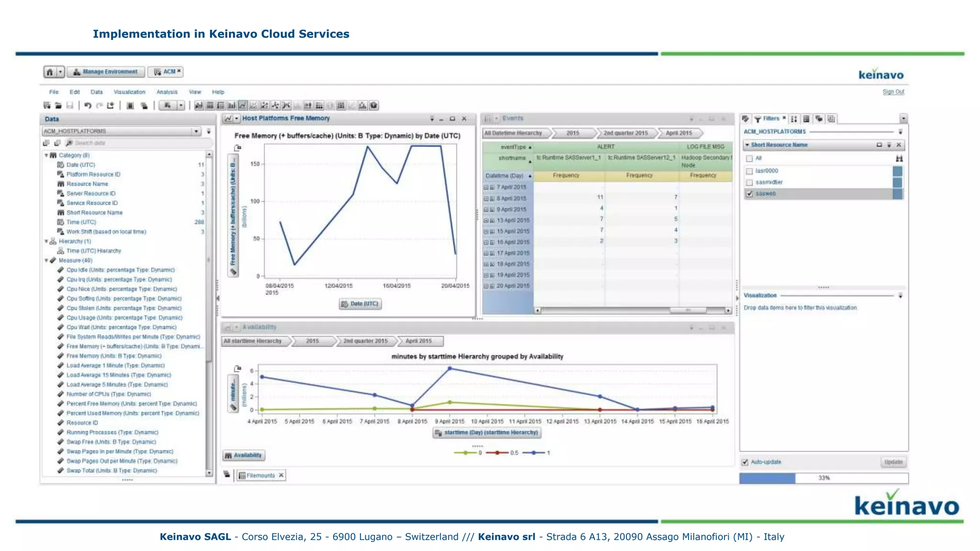Open the toolbar selection-tool dropdown arrow
This screenshot has width=980, height=551.
(181, 105)
